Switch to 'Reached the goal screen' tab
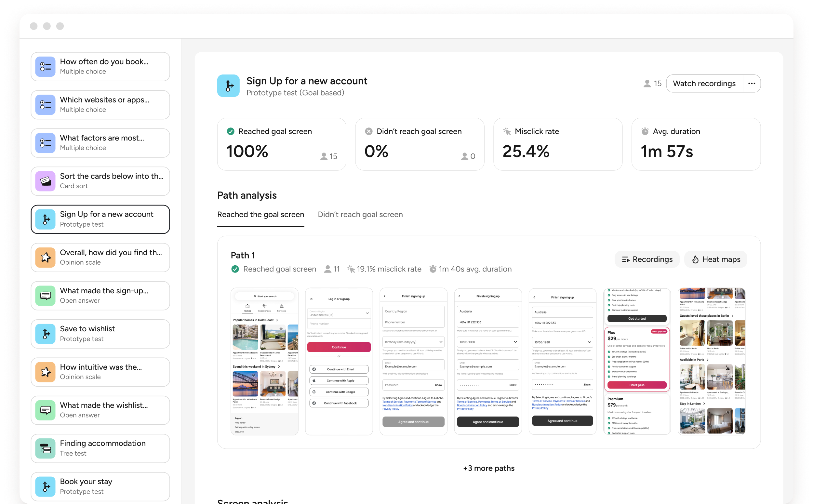 coord(261,214)
